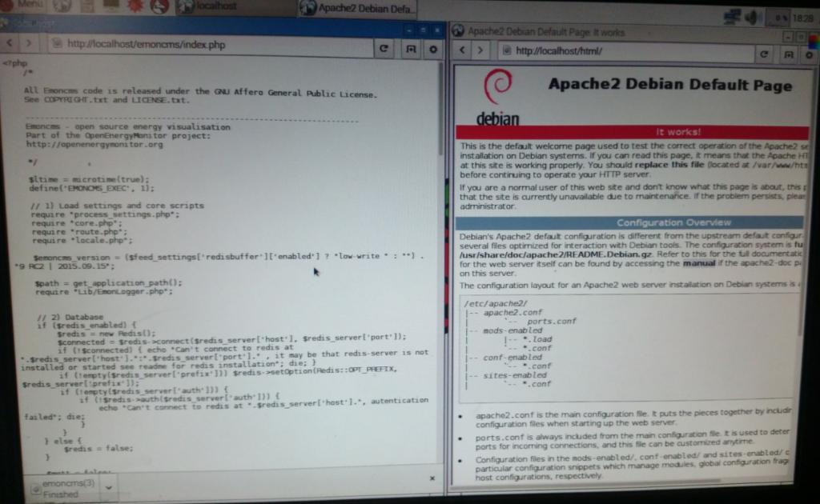Click the globe icon in Apache2 window title
Screen dimensions: 820x504
[458, 31]
